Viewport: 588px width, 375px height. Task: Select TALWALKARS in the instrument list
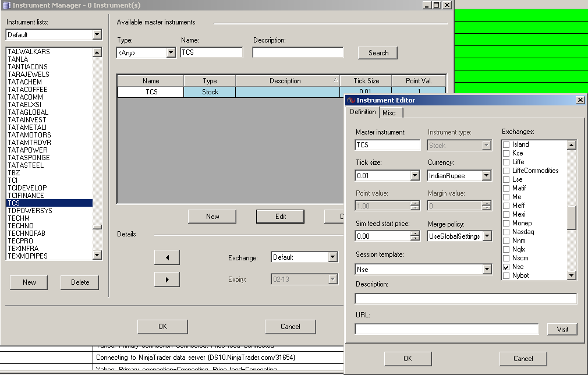(x=49, y=52)
